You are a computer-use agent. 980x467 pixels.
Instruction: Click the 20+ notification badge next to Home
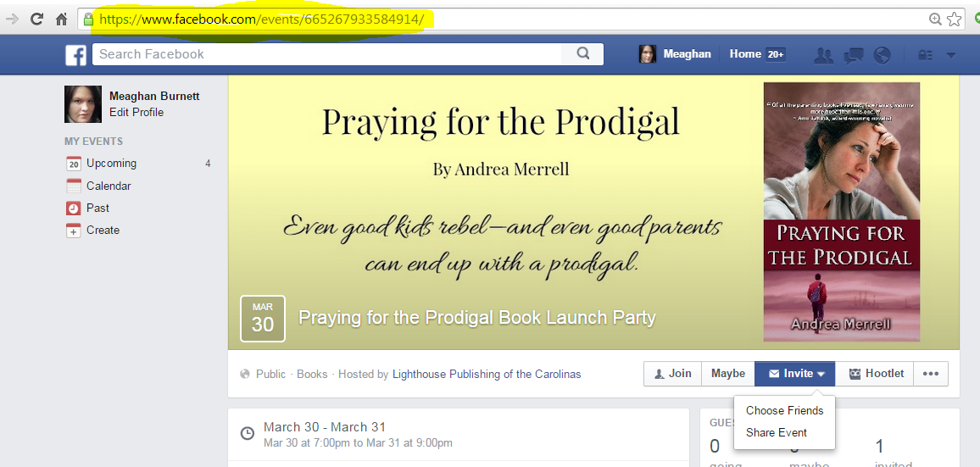point(776,55)
